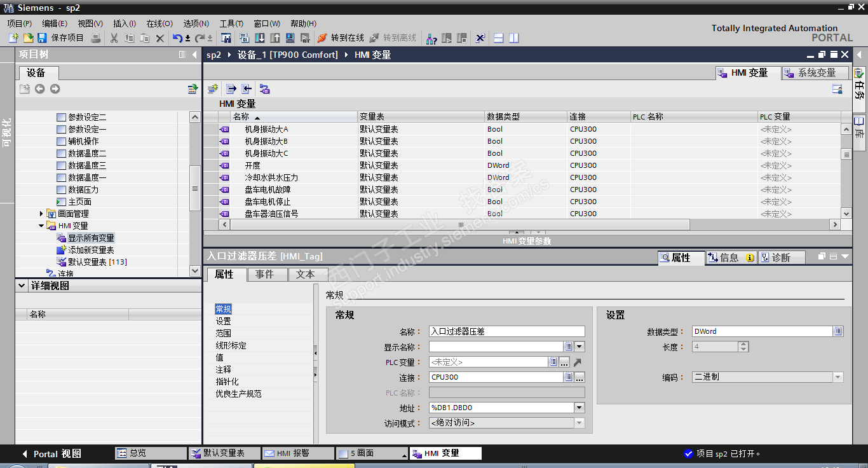Go online with 转到在线 button

click(341, 38)
